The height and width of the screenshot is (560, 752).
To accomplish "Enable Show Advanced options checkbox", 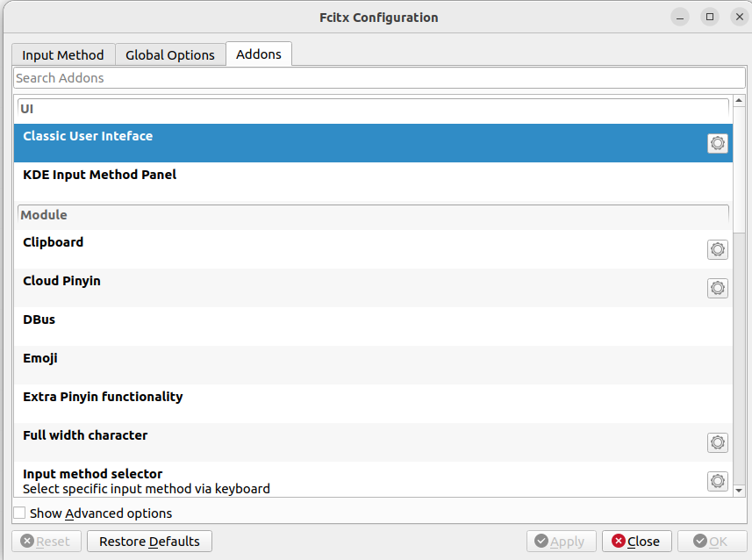I will coord(20,513).
